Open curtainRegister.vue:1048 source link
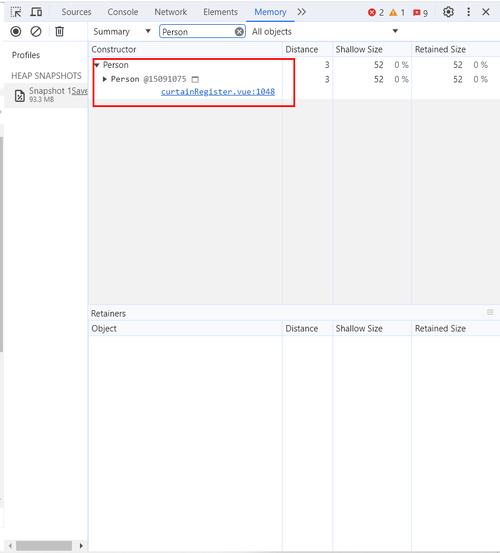 pyautogui.click(x=218, y=92)
